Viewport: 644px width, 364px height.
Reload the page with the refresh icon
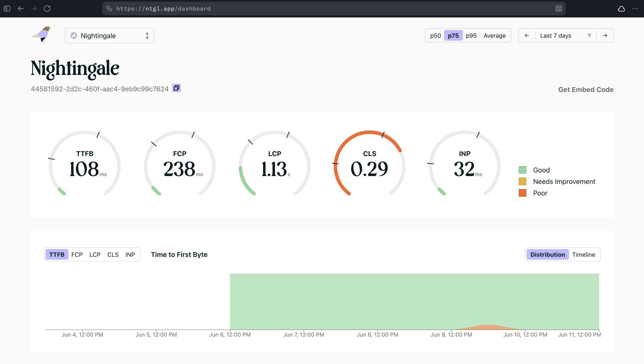pyautogui.click(x=47, y=9)
